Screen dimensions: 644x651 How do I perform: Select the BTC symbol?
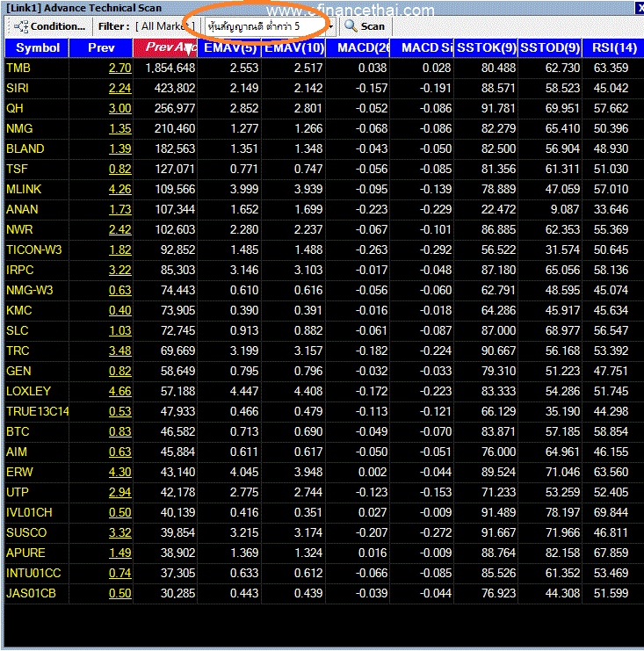18,431
